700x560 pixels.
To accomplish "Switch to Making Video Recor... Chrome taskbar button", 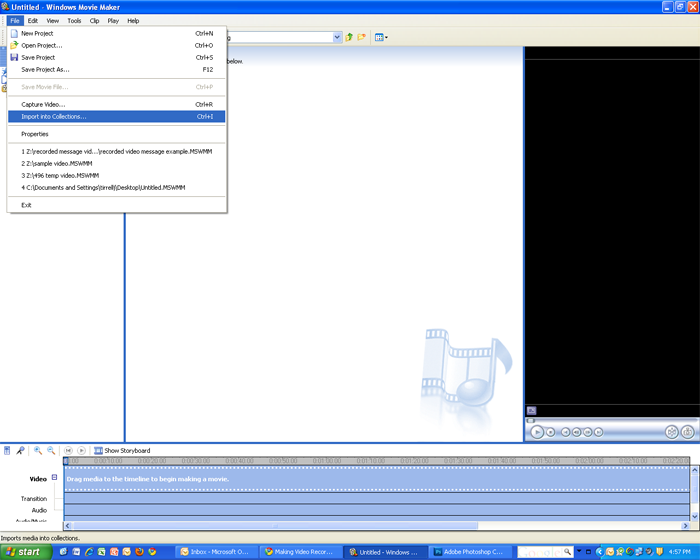I will coord(302,552).
